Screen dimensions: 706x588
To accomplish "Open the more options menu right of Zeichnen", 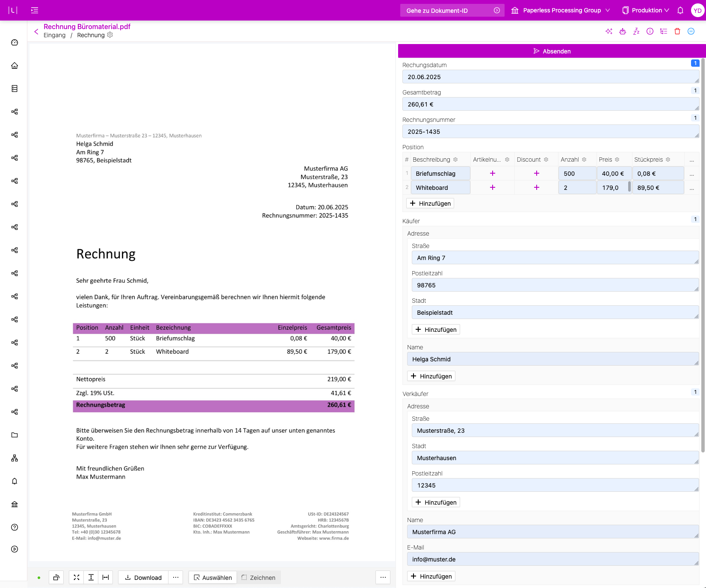I will pyautogui.click(x=383, y=577).
